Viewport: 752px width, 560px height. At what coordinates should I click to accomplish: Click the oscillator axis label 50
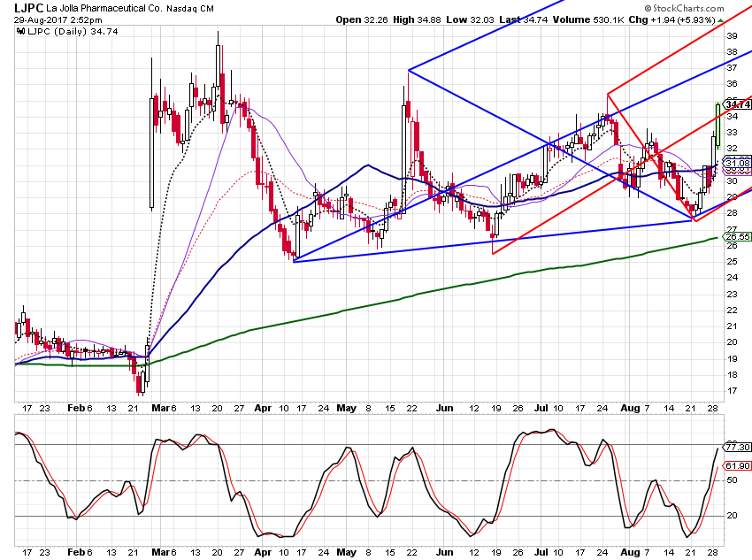[x=732, y=480]
